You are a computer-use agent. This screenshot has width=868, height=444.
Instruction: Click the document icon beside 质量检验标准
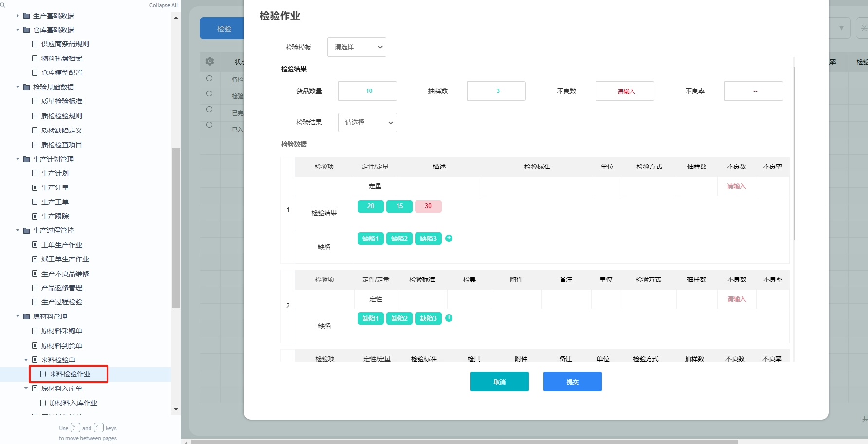35,101
